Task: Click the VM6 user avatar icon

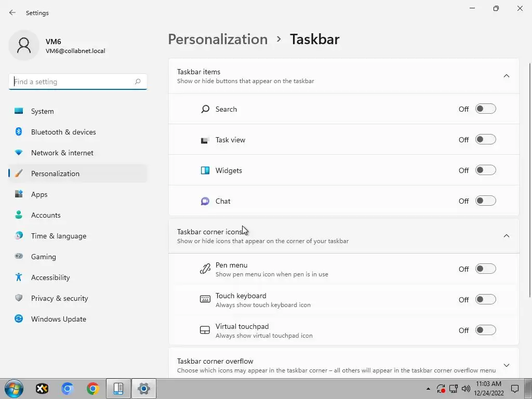Action: click(24, 45)
